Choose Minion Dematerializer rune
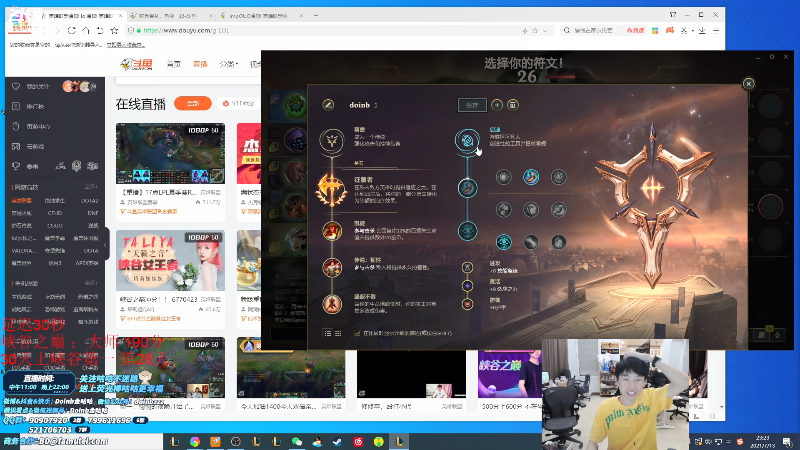The image size is (800, 450). 531,210
